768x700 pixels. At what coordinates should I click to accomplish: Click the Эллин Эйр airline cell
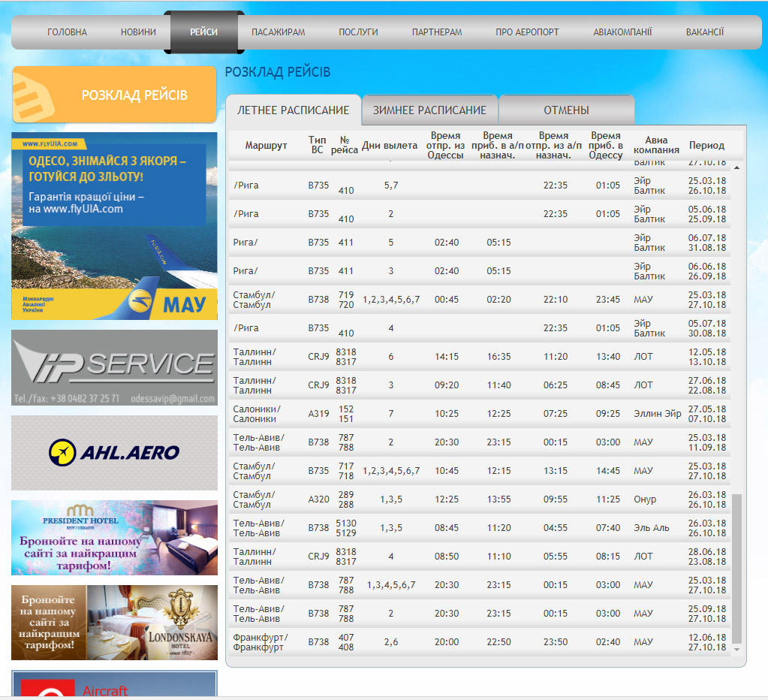(x=658, y=414)
